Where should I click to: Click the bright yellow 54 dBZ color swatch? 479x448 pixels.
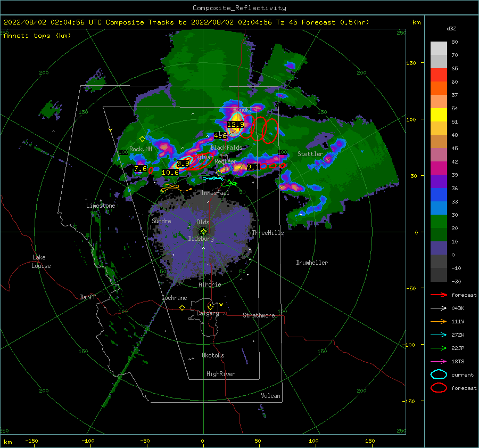click(439, 115)
